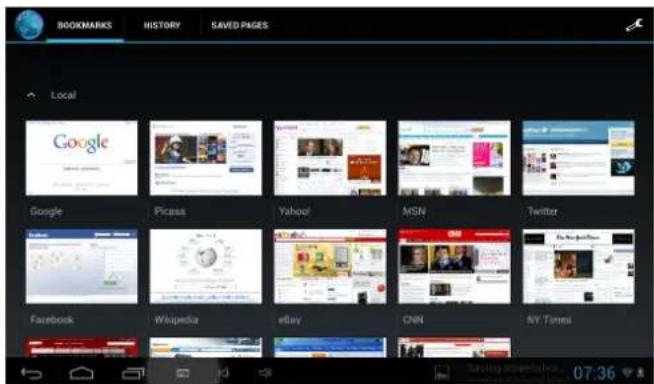Click the CNN label text

click(413, 320)
